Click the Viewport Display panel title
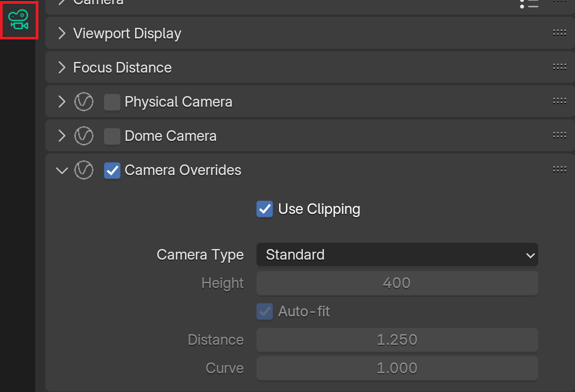This screenshot has height=392, width=575. tap(127, 34)
